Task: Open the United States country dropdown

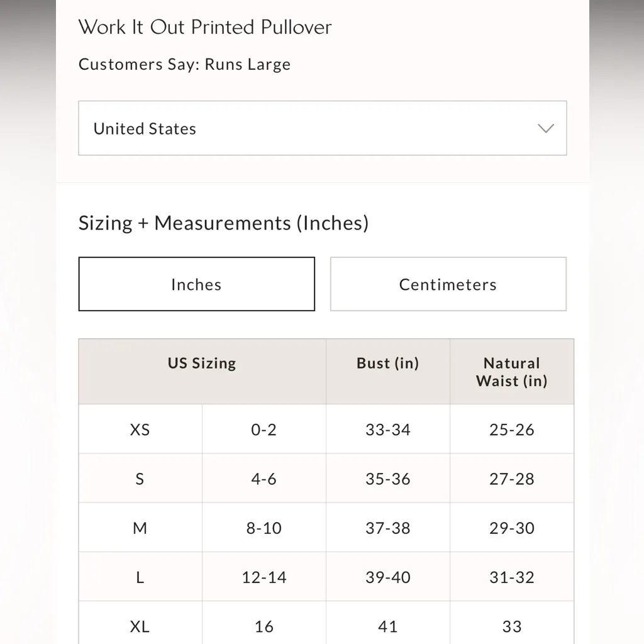Action: 322,128
